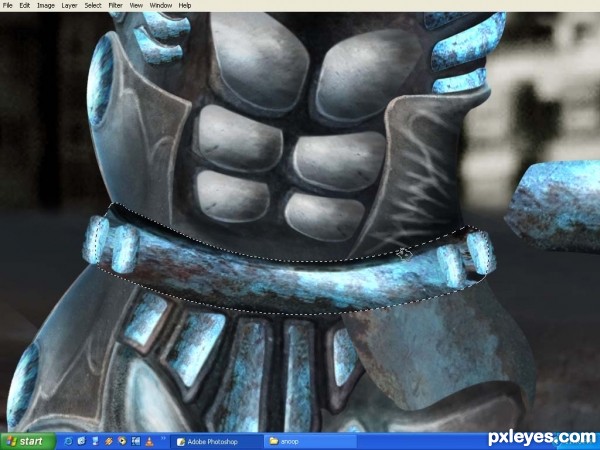
Task: Launch Windows Media Player from quick launch
Action: pos(122,441)
